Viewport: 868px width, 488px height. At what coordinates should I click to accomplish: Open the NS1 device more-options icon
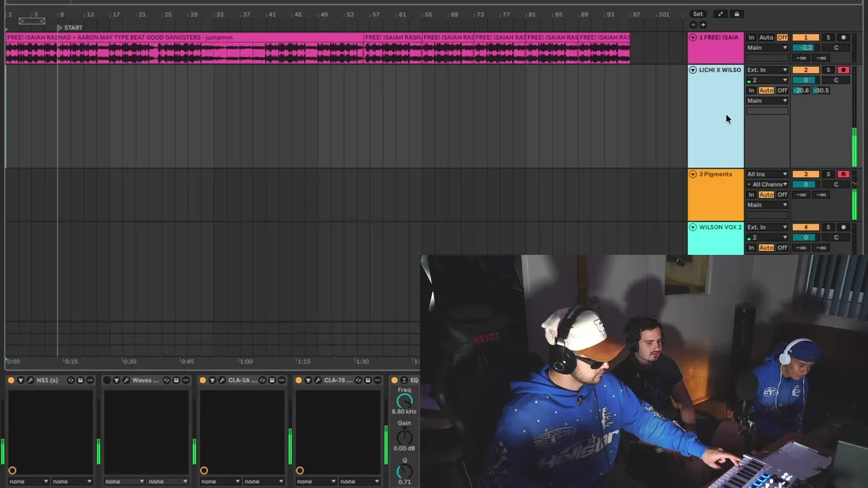[x=90, y=380]
